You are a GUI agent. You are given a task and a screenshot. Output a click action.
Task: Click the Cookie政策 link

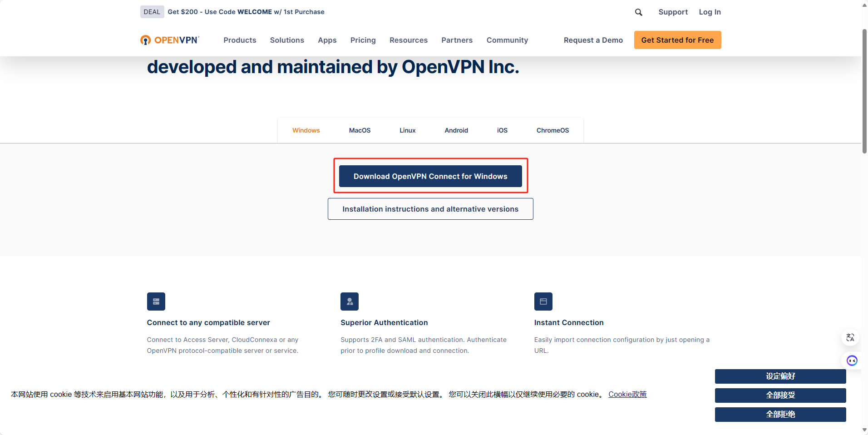[627, 394]
